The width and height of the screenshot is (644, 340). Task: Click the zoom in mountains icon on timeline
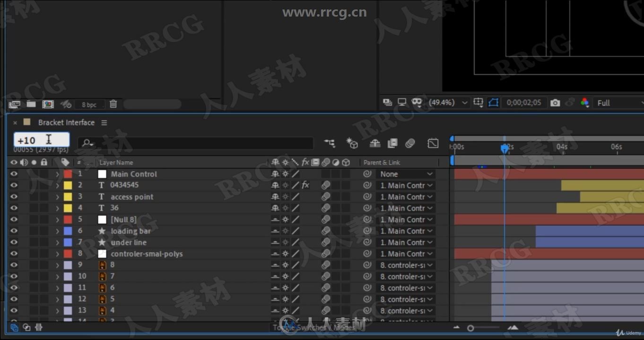pos(513,328)
